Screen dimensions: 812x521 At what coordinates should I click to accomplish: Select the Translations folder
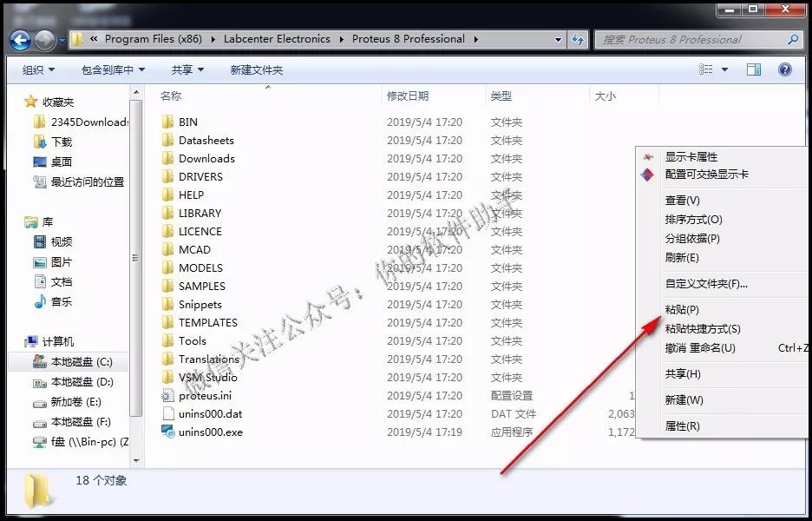[200, 359]
